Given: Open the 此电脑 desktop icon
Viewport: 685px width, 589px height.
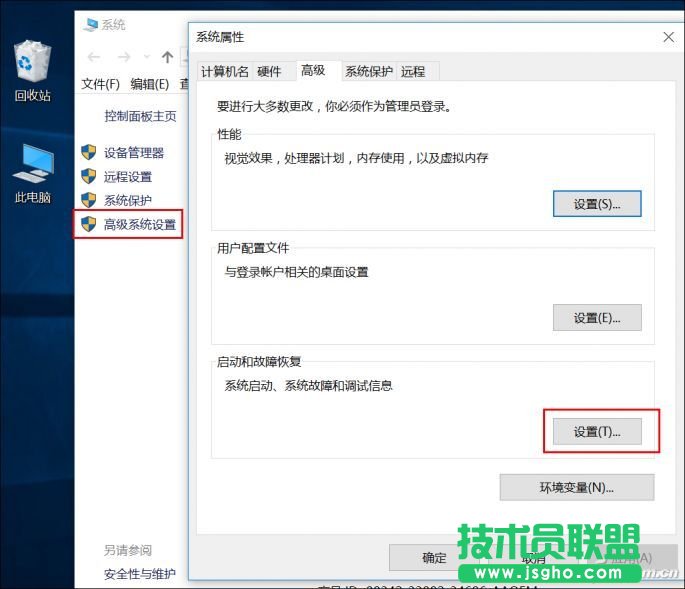Looking at the screenshot, I should pyautogui.click(x=32, y=170).
